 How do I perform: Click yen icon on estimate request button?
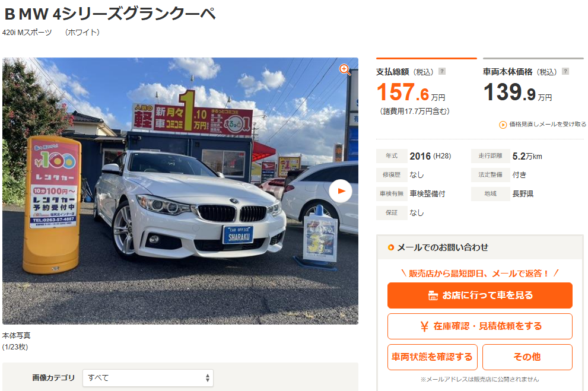click(x=424, y=326)
